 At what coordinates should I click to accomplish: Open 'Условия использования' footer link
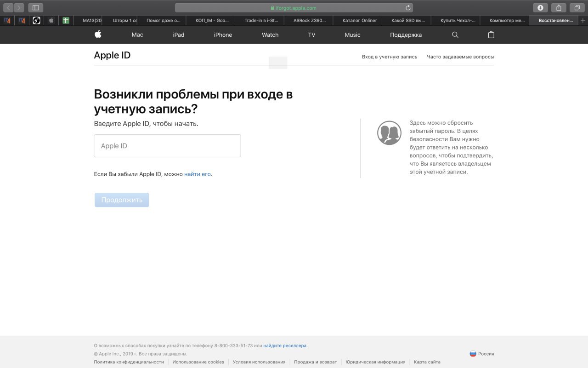point(259,362)
